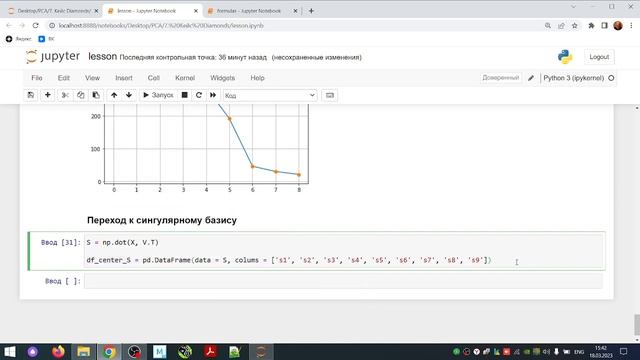Click the empty code cell below
Screen dimensions: 640x360
click(343, 281)
